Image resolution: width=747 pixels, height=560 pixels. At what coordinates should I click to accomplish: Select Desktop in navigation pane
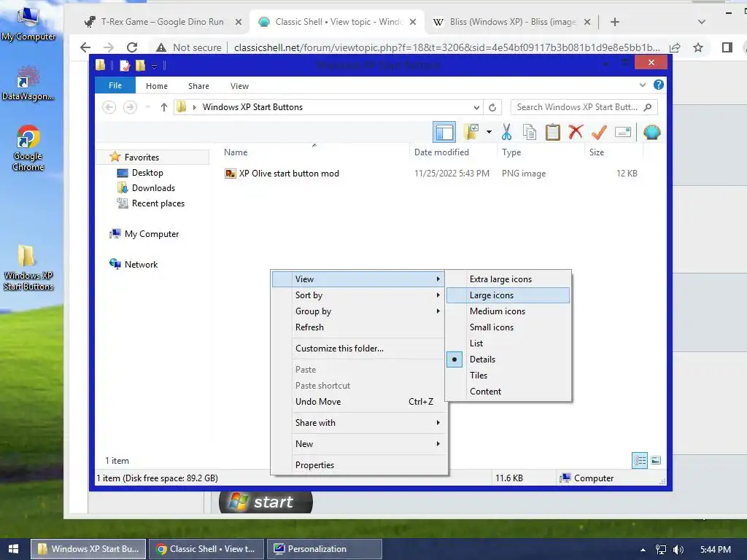tap(147, 173)
